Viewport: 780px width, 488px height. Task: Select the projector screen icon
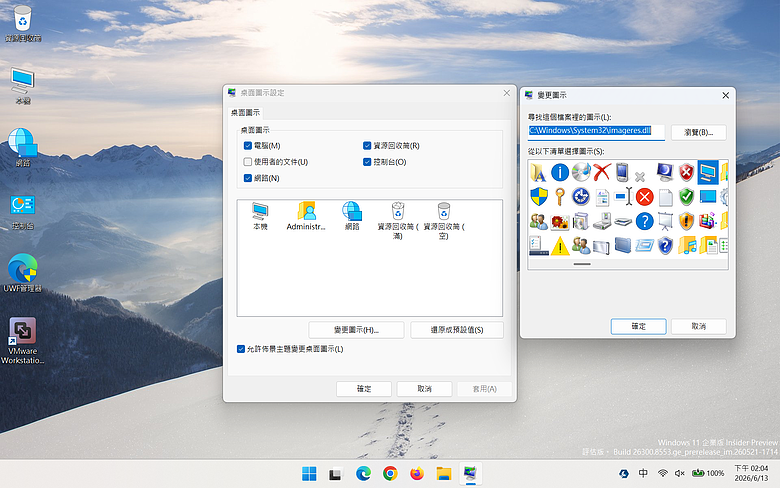click(666, 221)
